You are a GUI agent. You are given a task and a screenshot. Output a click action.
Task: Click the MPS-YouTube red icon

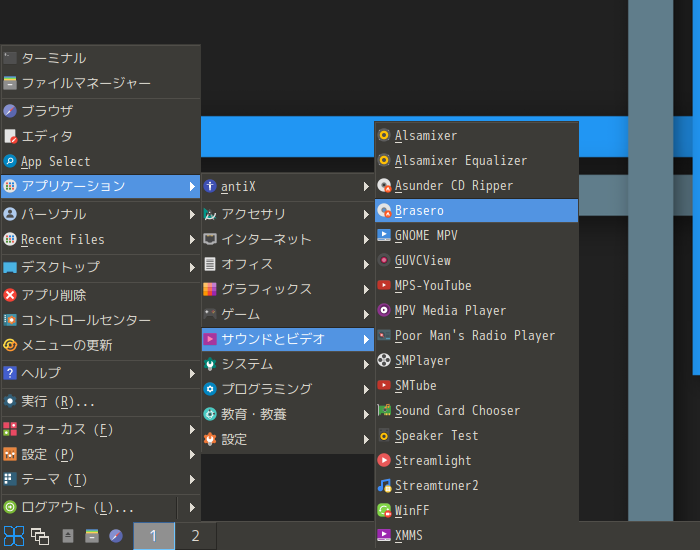(384, 285)
